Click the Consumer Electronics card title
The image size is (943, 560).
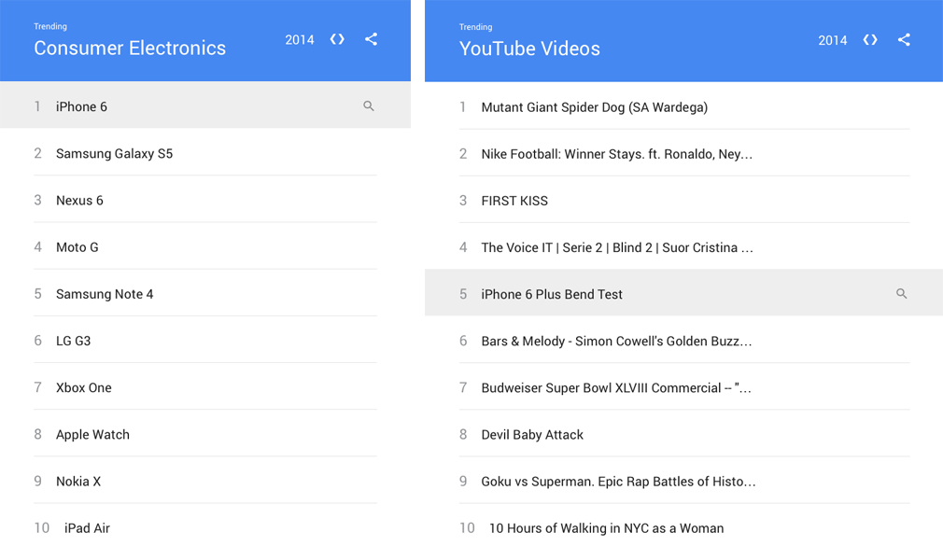[130, 49]
